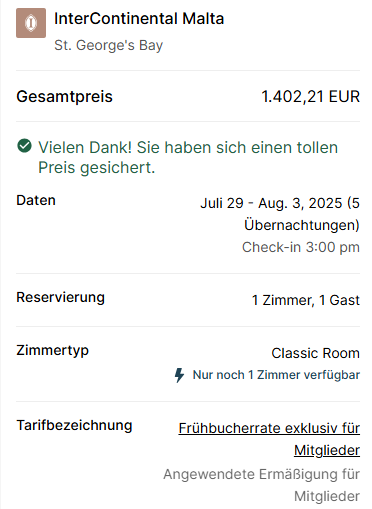The width and height of the screenshot is (372, 509).
Task: Click the lightning bolt availability icon
Action: pos(179,375)
